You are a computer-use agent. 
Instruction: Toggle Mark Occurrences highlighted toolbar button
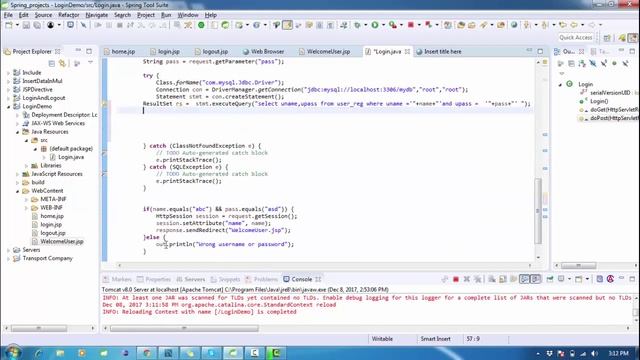(287, 25)
